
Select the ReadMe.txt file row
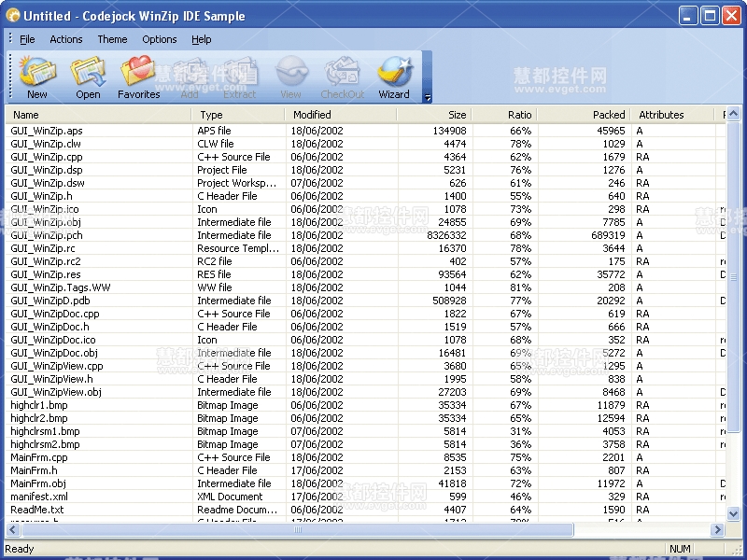pos(366,510)
